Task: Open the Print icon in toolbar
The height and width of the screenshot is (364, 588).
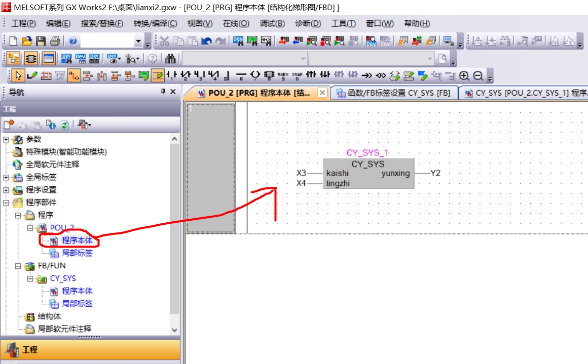Action: tap(55, 41)
